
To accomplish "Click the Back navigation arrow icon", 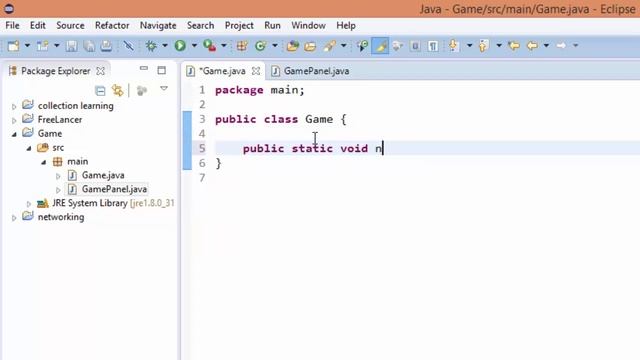I will (x=532, y=46).
